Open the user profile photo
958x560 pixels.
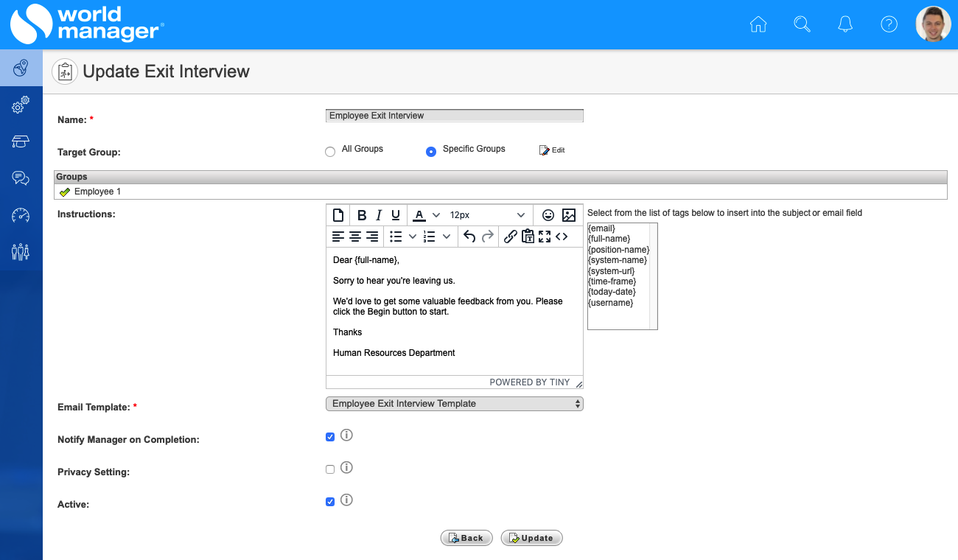point(933,24)
